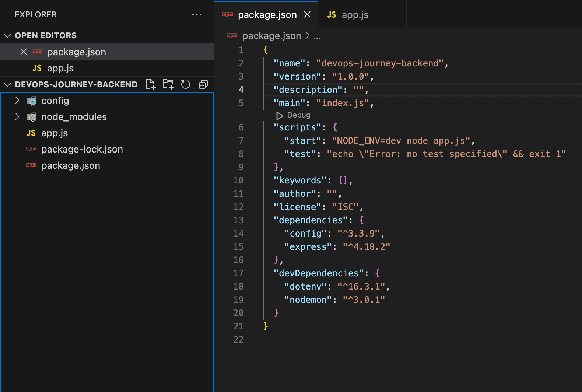Screen dimensions: 582x392
Task: Click package.json in the breadcrumb
Action: [x=272, y=36]
